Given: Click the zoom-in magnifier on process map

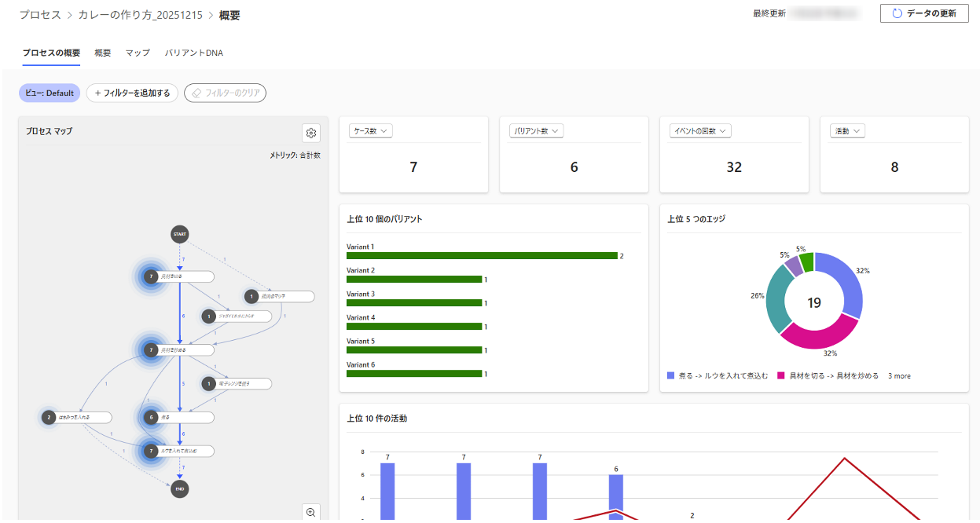Looking at the screenshot, I should pyautogui.click(x=310, y=512).
